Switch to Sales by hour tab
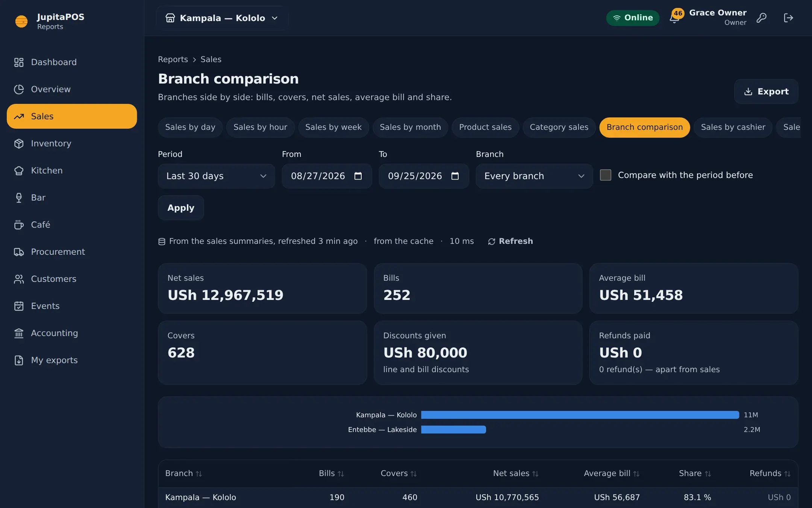This screenshot has width=812, height=508. pos(260,127)
